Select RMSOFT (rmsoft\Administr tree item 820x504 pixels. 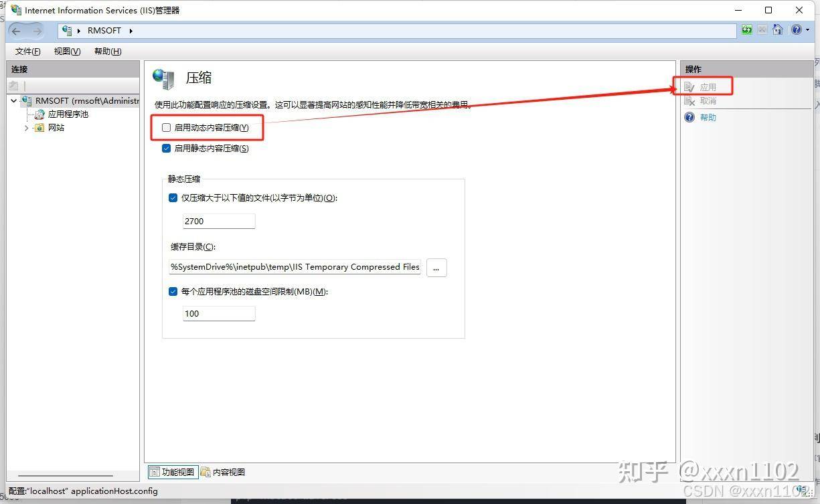point(88,101)
